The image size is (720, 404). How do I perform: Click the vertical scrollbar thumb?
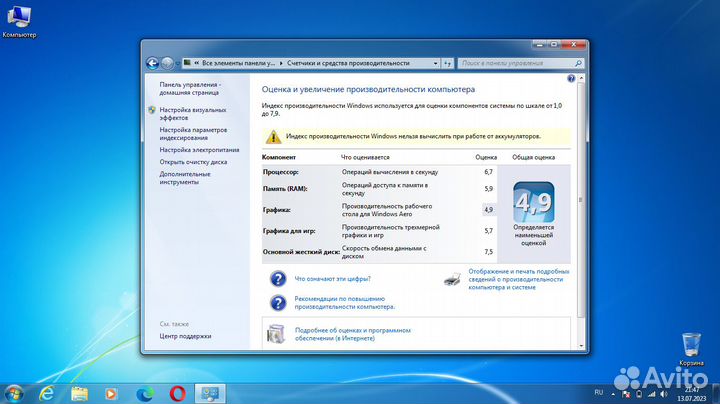(580, 200)
